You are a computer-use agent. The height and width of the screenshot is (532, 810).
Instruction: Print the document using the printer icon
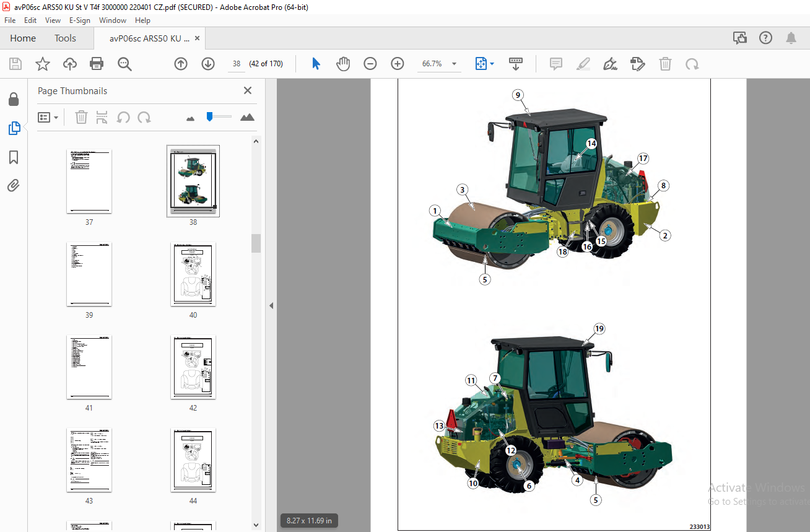97,64
